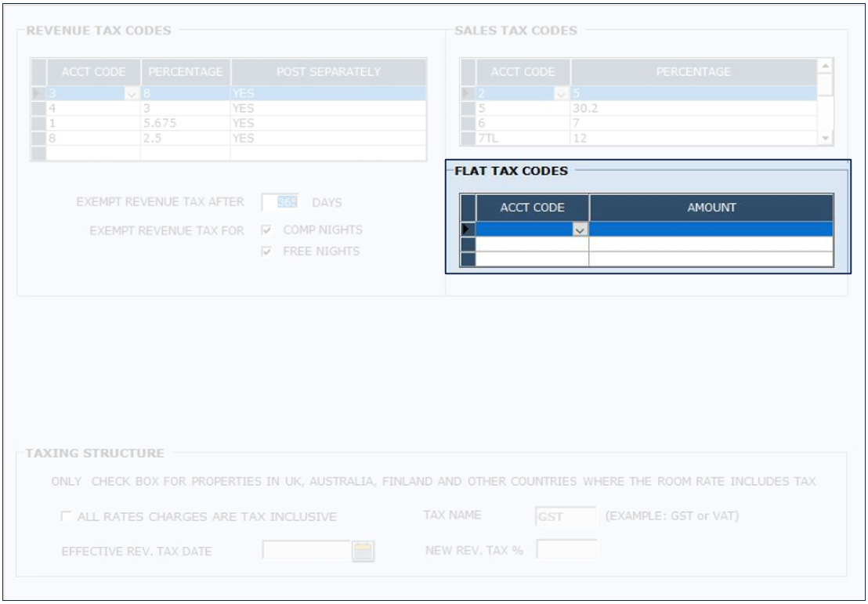
Task: Click Post Separately column header
Action: coord(328,72)
